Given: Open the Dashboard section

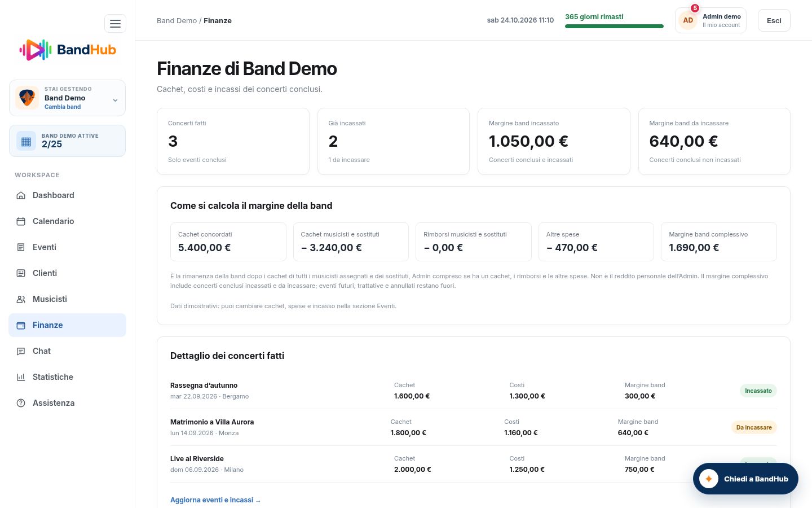Looking at the screenshot, I should click(67, 195).
